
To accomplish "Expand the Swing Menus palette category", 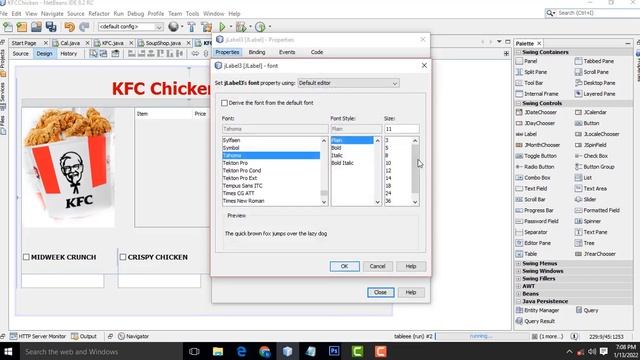I will coord(518,264).
